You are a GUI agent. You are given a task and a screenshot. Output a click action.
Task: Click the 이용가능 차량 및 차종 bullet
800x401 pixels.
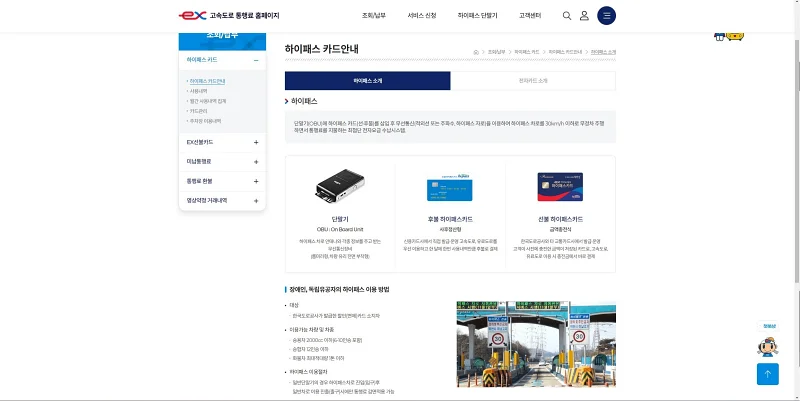pos(312,330)
